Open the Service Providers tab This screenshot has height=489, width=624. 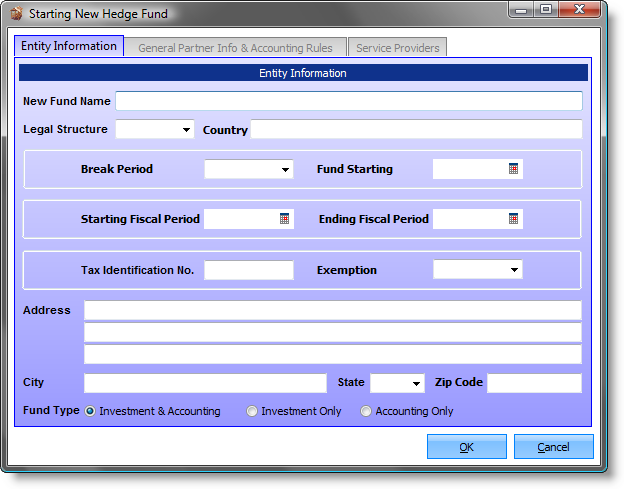[x=398, y=48]
